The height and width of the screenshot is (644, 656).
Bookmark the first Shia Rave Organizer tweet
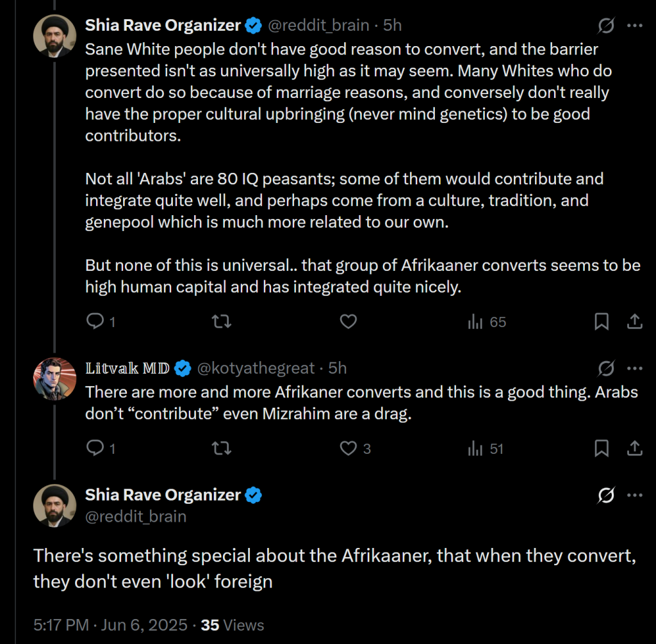[x=602, y=322]
